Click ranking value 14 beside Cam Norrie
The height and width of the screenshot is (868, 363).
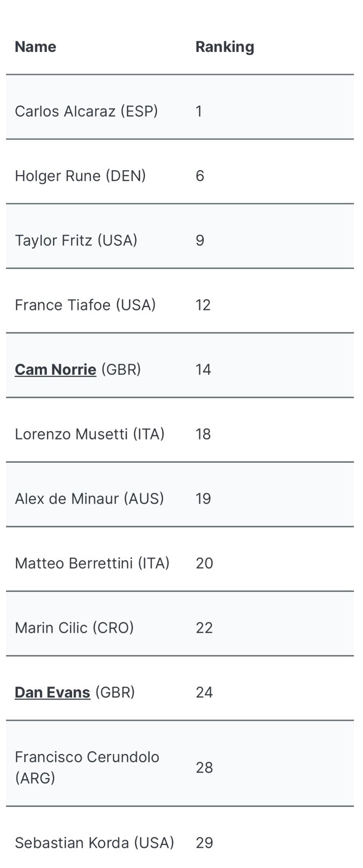point(203,369)
